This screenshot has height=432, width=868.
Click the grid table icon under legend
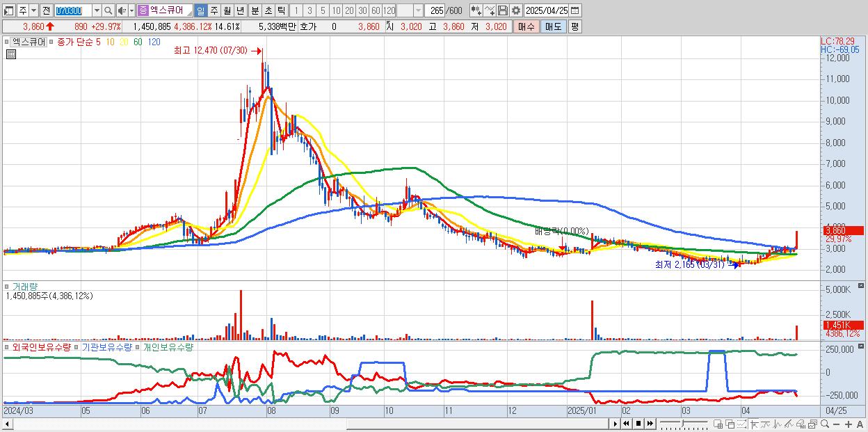tap(10, 53)
